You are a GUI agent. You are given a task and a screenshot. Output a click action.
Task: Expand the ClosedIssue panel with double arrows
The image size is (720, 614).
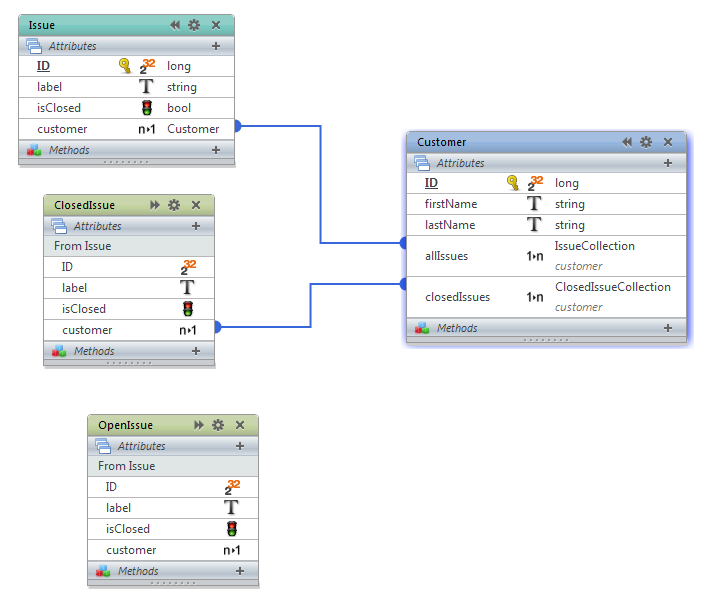(x=155, y=205)
